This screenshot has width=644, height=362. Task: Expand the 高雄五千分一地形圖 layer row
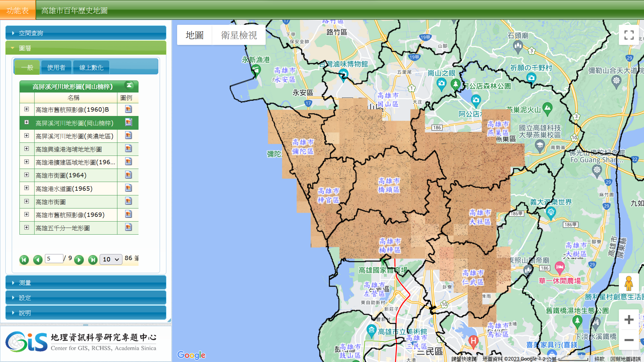tap(26, 228)
